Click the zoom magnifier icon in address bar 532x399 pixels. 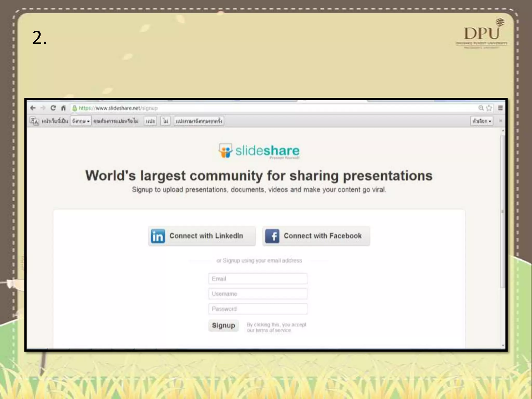[481, 108]
